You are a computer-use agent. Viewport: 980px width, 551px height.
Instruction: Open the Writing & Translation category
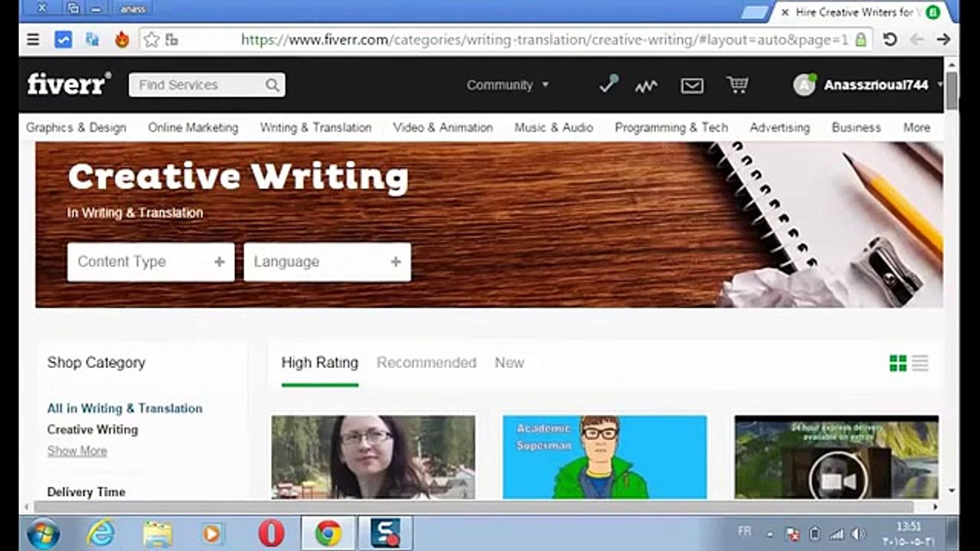(x=315, y=128)
